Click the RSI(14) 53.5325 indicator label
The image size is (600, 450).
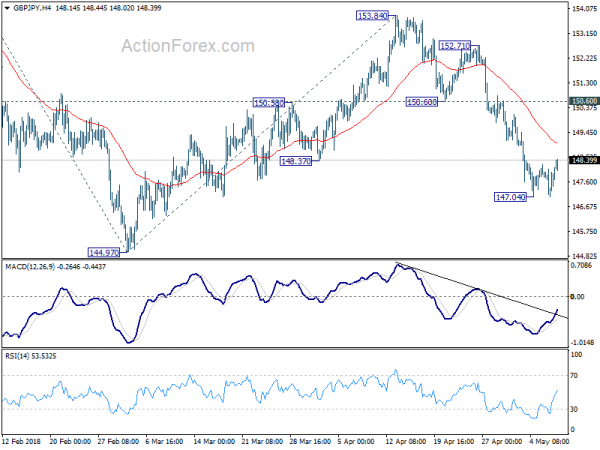point(31,356)
